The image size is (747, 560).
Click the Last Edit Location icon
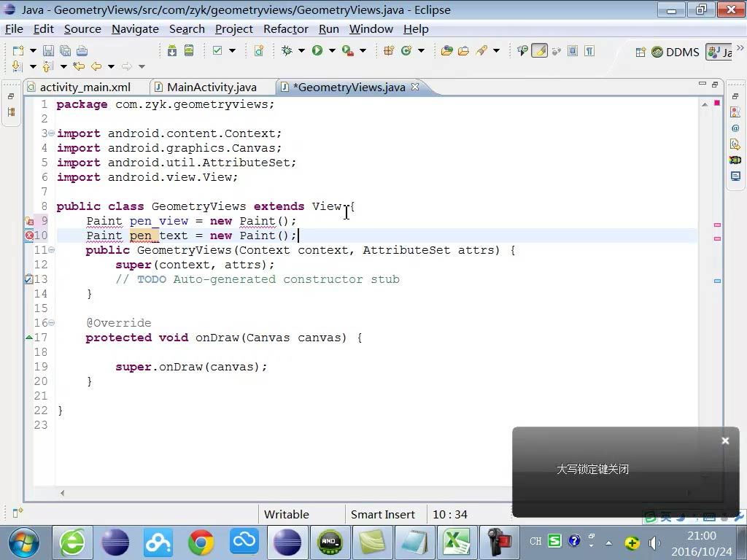tap(79, 66)
